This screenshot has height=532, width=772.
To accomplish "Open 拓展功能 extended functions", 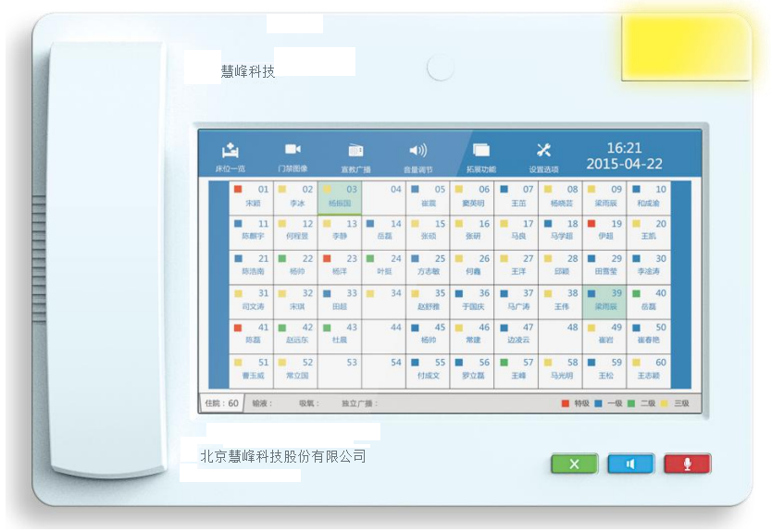I will [x=480, y=156].
